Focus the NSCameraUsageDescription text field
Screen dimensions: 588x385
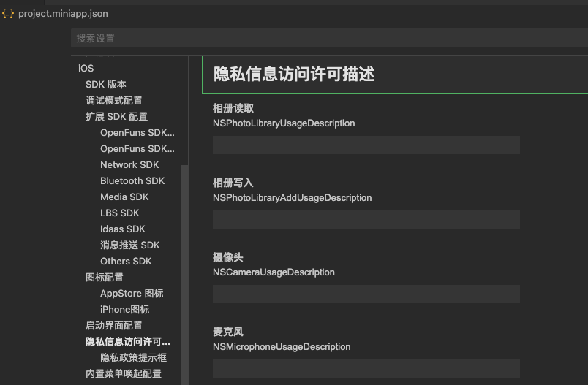tap(366, 294)
